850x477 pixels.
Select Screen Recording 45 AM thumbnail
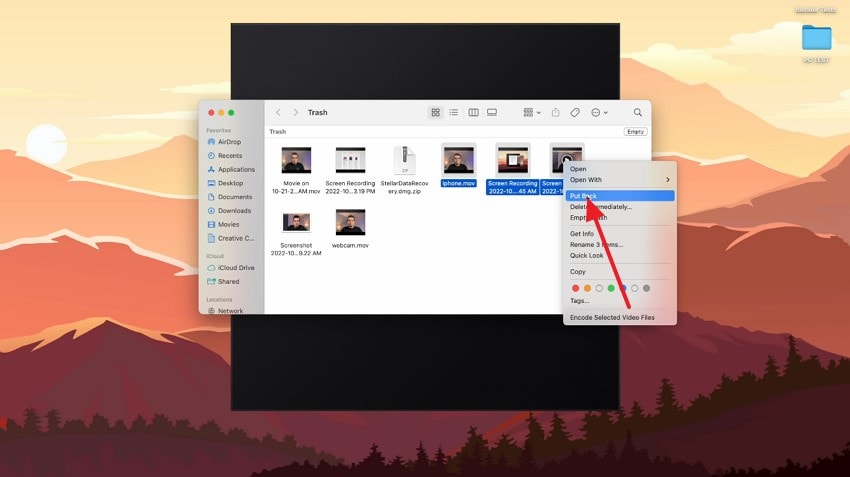coord(513,160)
